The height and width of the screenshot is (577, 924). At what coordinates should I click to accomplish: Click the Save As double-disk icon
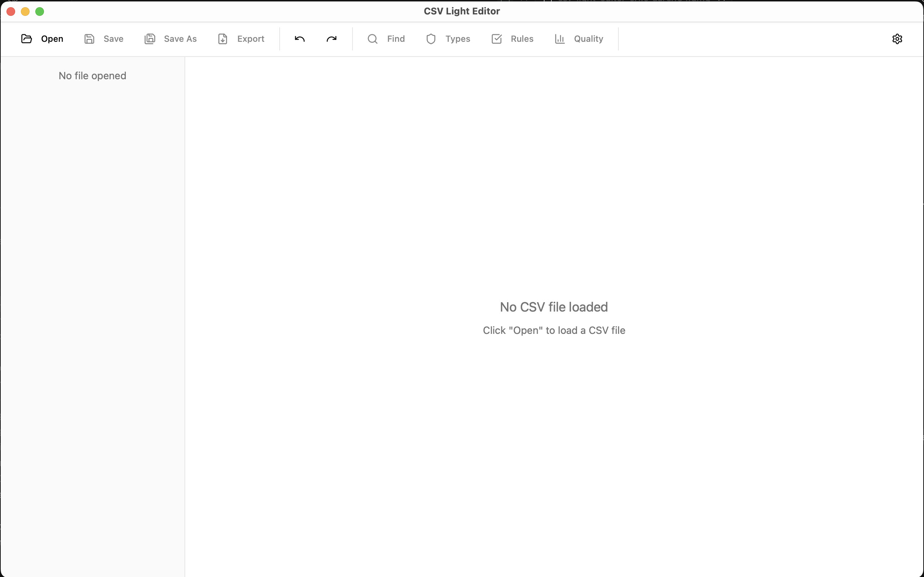pos(150,39)
